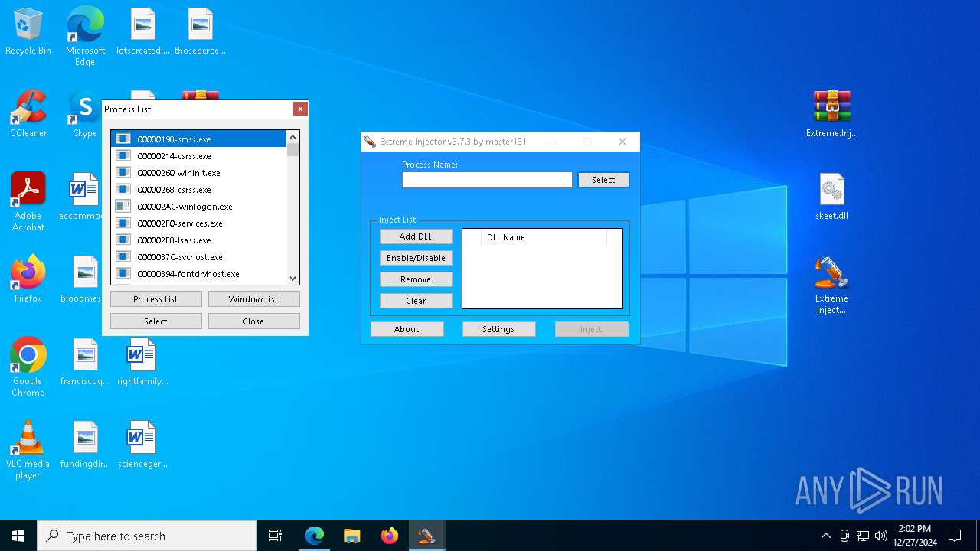Click the Enable/Disable button
Image resolution: width=980 pixels, height=551 pixels.
click(x=416, y=258)
